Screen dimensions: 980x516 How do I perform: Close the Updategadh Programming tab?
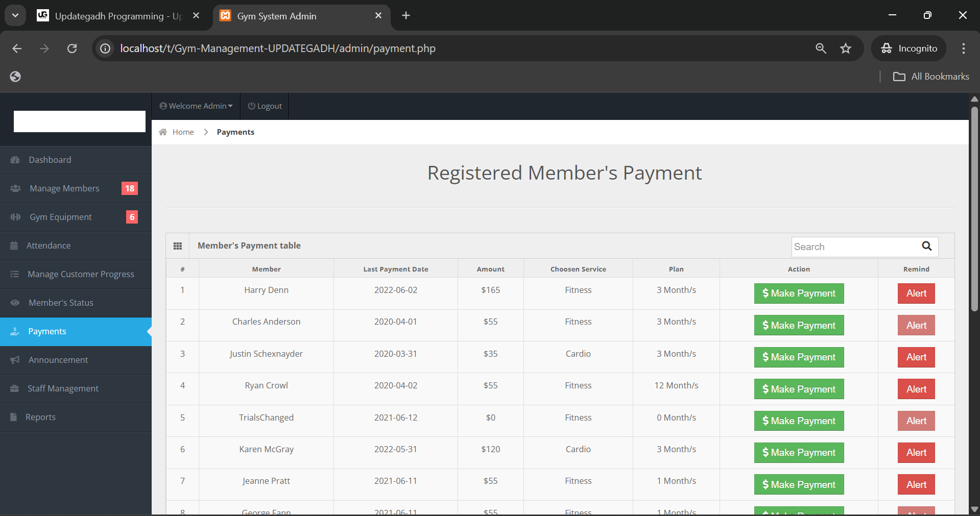196,16
